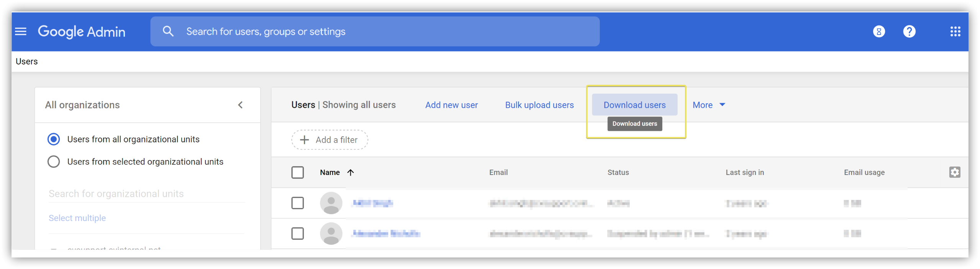The height and width of the screenshot is (269, 980).
Task: Expand the More dropdown menu
Action: [709, 105]
